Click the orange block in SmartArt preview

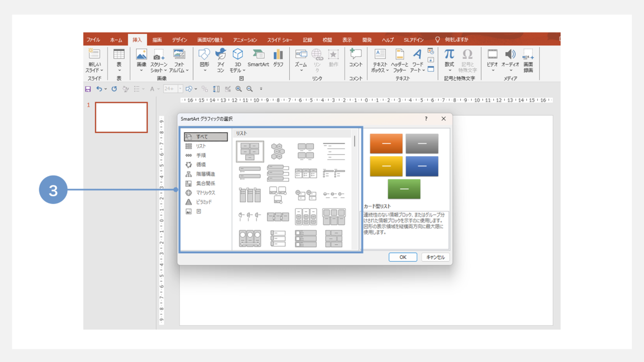coord(386,144)
